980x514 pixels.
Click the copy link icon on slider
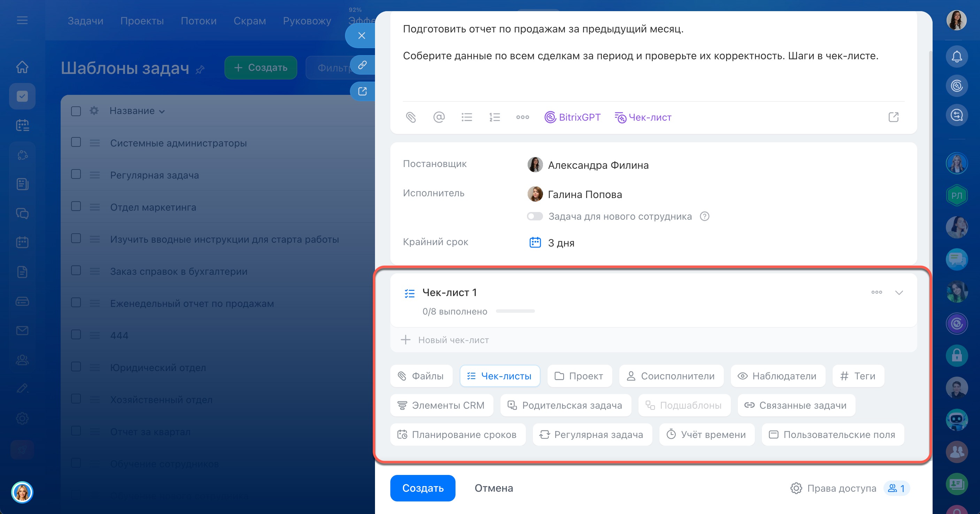click(362, 65)
